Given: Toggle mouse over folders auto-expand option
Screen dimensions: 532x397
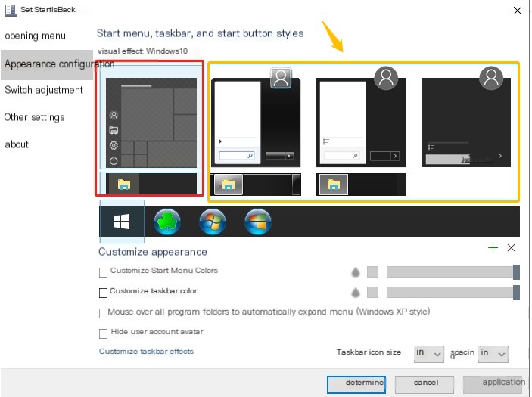Looking at the screenshot, I should [102, 313].
